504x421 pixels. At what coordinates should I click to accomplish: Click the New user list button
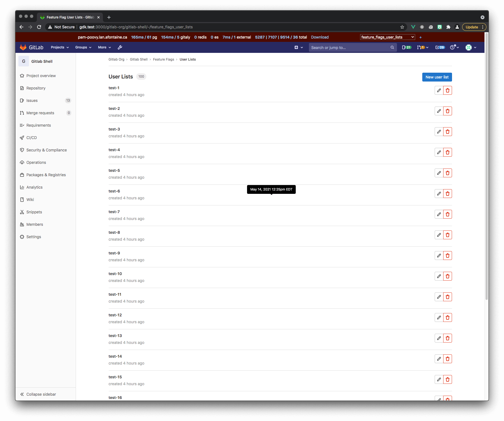[437, 77]
